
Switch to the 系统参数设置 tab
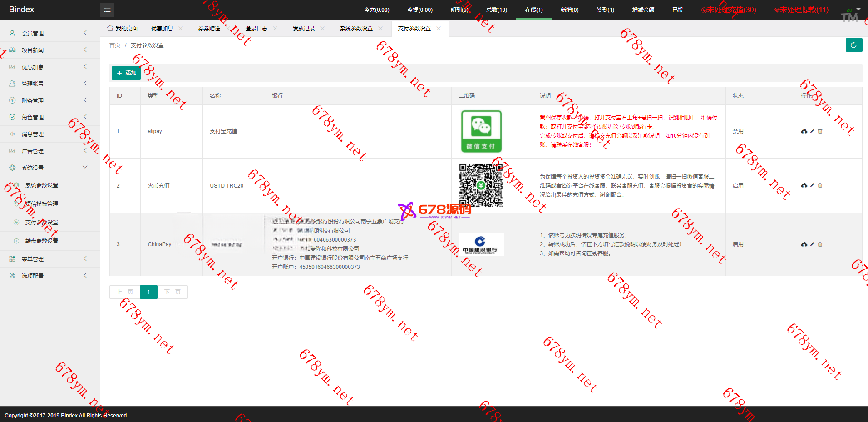pyautogui.click(x=356, y=29)
